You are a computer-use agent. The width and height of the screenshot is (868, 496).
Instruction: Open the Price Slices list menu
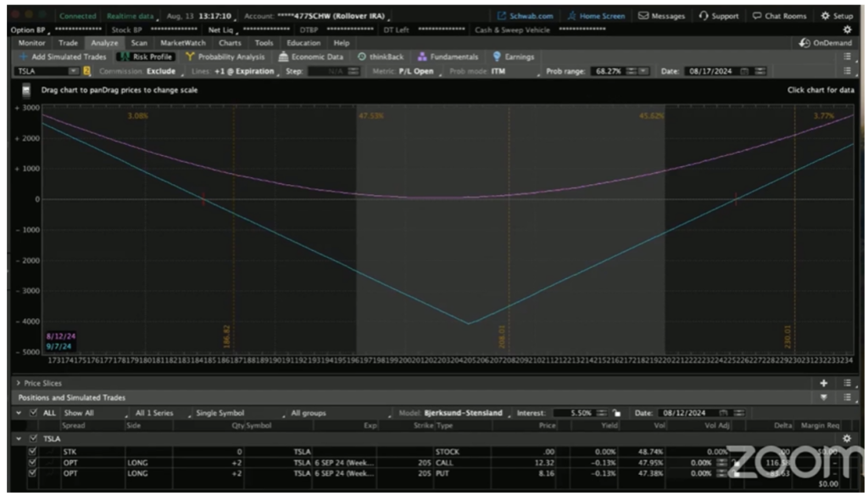[x=847, y=383]
